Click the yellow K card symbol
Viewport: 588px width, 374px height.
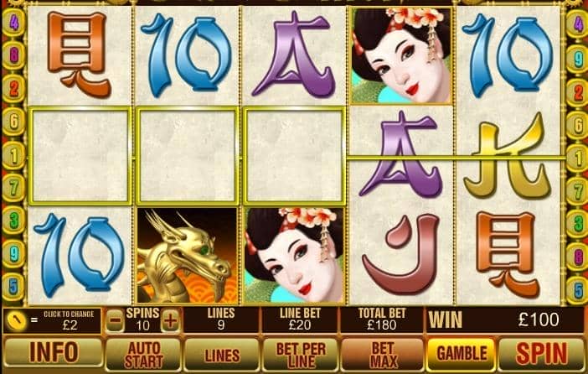tap(508, 155)
